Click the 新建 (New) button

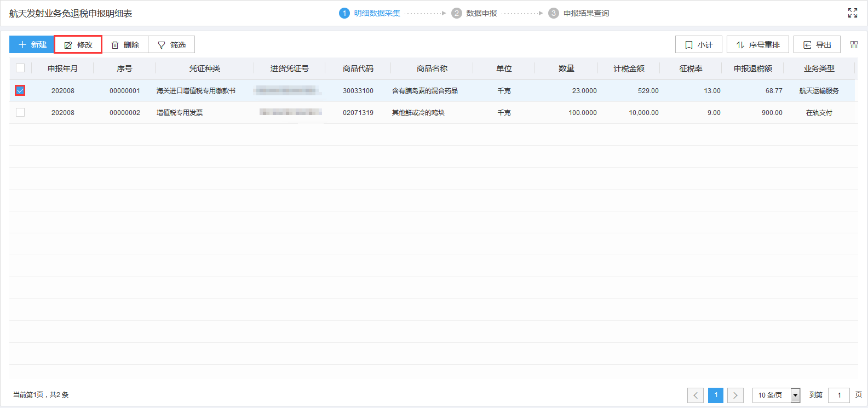pos(32,44)
